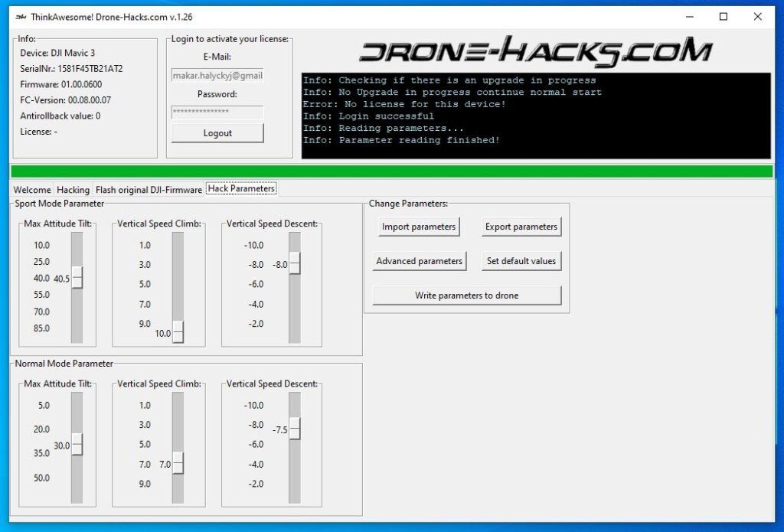Click Sport Mode Vertical Speed Descent slider handle
This screenshot has width=784, height=532.
pos(295,263)
